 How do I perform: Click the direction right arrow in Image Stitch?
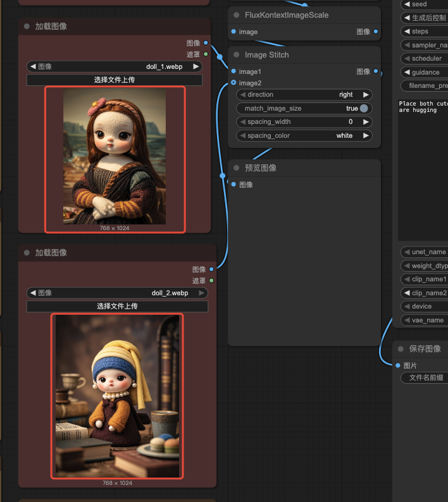(x=366, y=95)
